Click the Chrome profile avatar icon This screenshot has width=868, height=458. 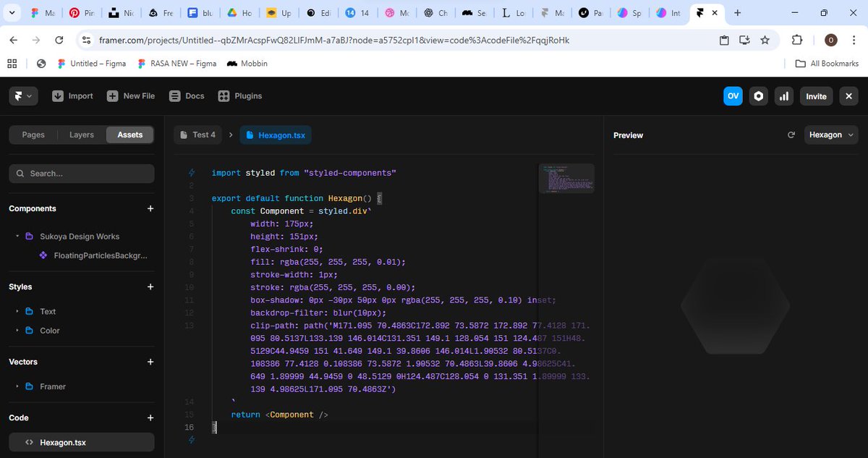coord(831,41)
